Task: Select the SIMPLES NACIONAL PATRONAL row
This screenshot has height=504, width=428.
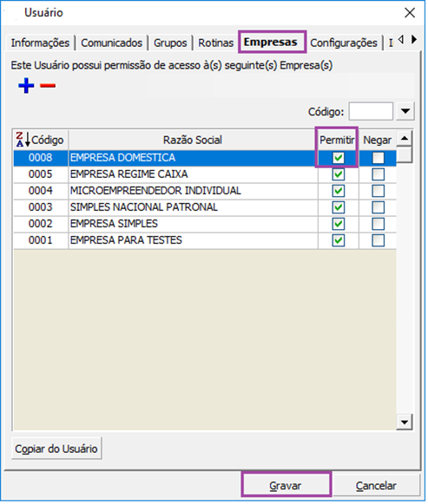Action: [x=205, y=207]
